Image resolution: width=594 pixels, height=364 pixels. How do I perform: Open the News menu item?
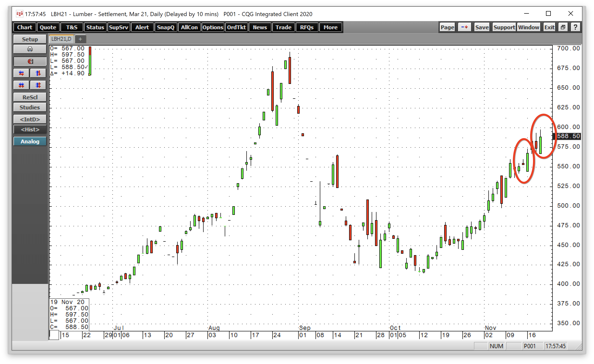[x=260, y=27]
